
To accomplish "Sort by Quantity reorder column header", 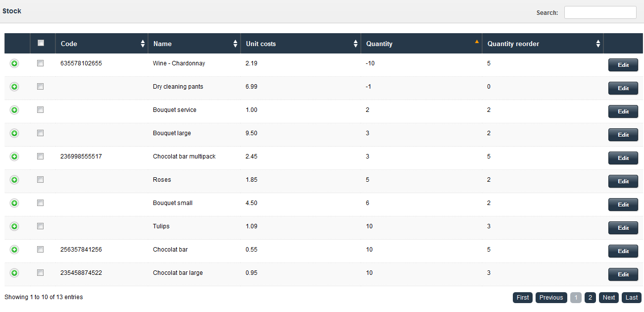I will point(513,44).
